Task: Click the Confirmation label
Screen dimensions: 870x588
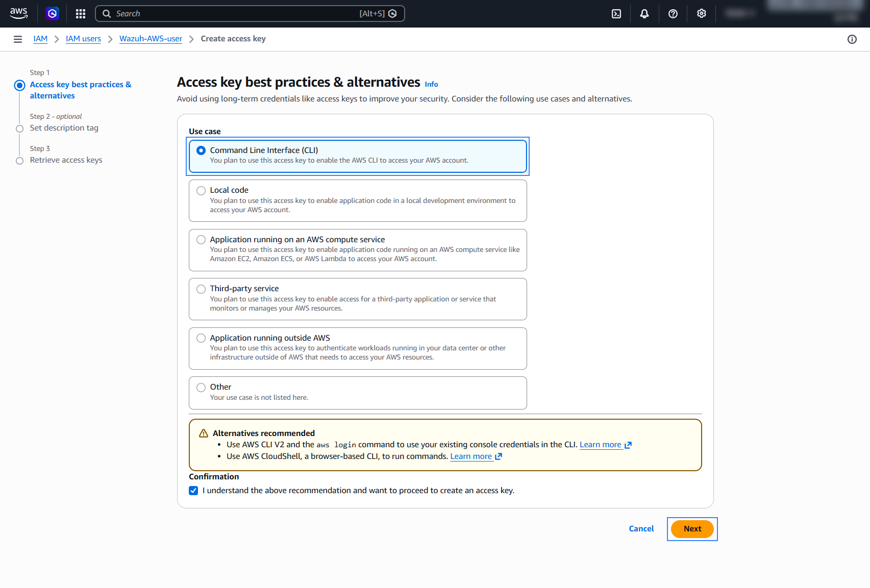Action: (214, 477)
